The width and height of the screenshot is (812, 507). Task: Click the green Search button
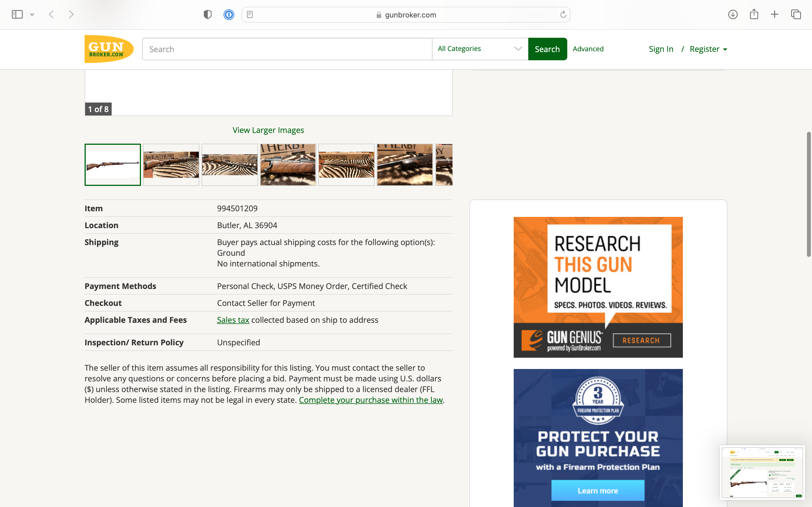click(x=547, y=49)
